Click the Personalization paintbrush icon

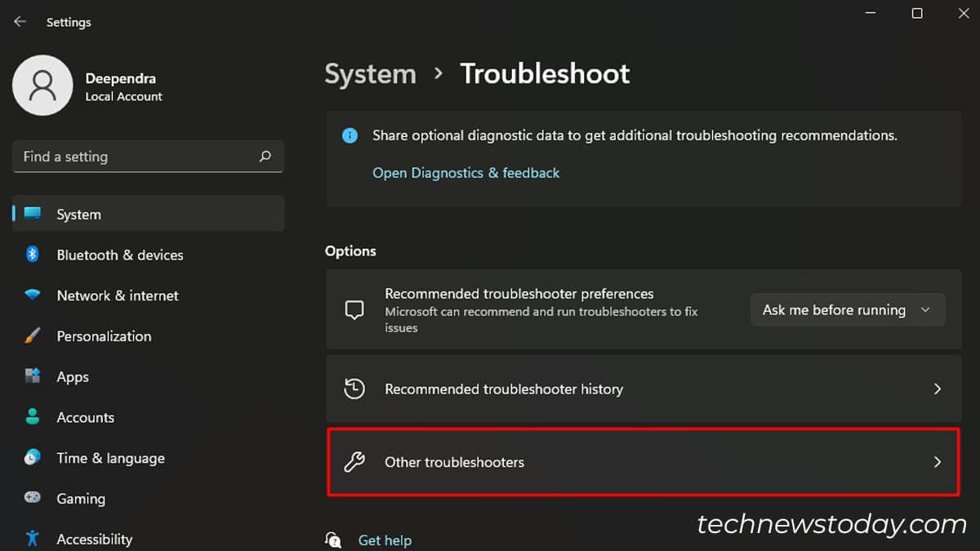33,335
